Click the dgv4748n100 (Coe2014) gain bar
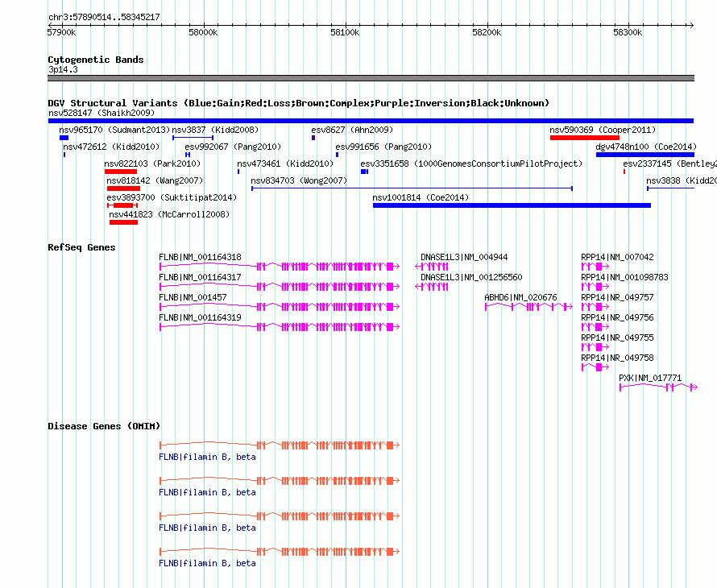This screenshot has height=588, width=717. [645, 155]
